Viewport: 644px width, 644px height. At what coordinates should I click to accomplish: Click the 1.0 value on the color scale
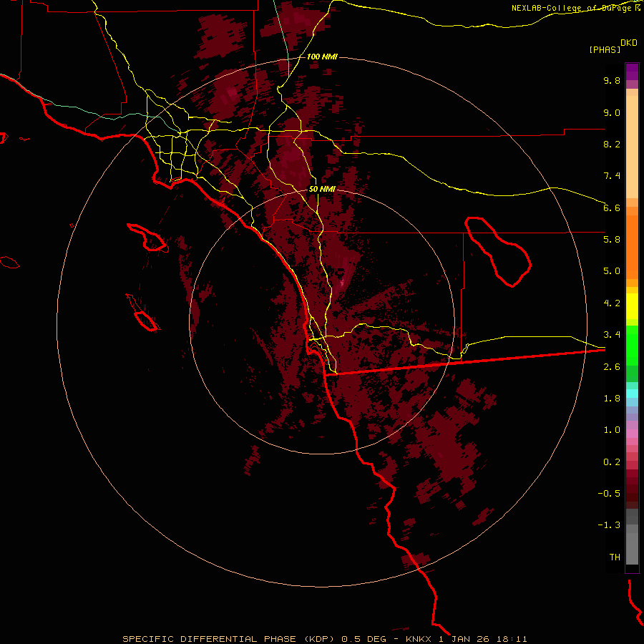click(612, 430)
